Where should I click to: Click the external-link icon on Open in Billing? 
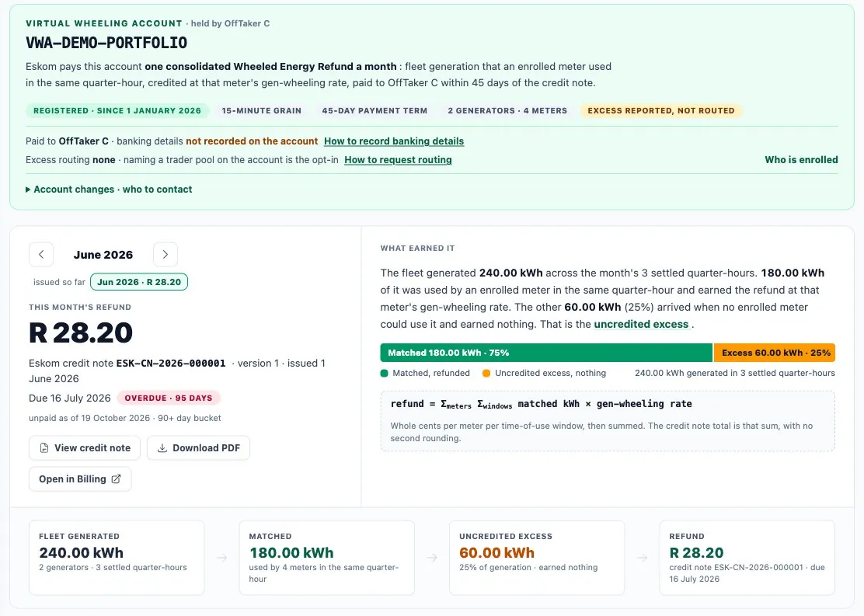click(x=117, y=479)
